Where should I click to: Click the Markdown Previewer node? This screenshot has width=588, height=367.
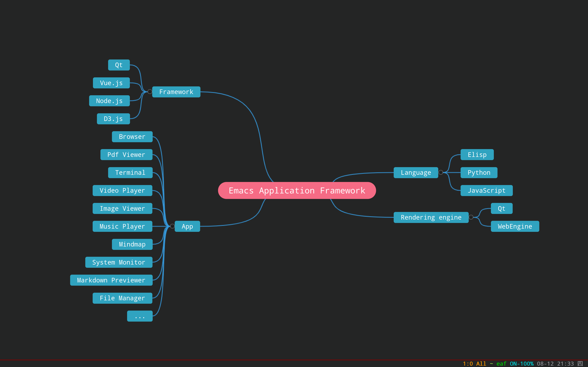tap(111, 280)
